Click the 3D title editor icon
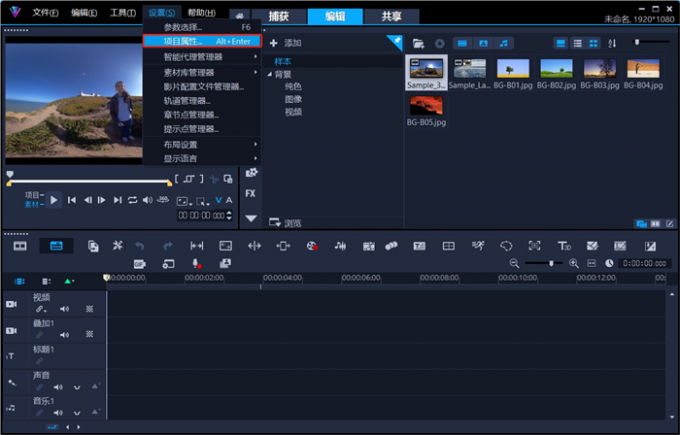 [x=564, y=246]
